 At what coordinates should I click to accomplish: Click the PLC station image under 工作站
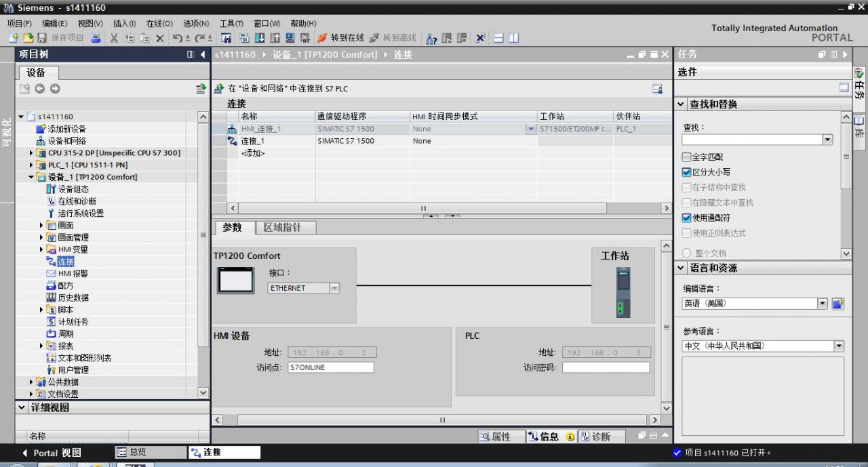coord(623,292)
